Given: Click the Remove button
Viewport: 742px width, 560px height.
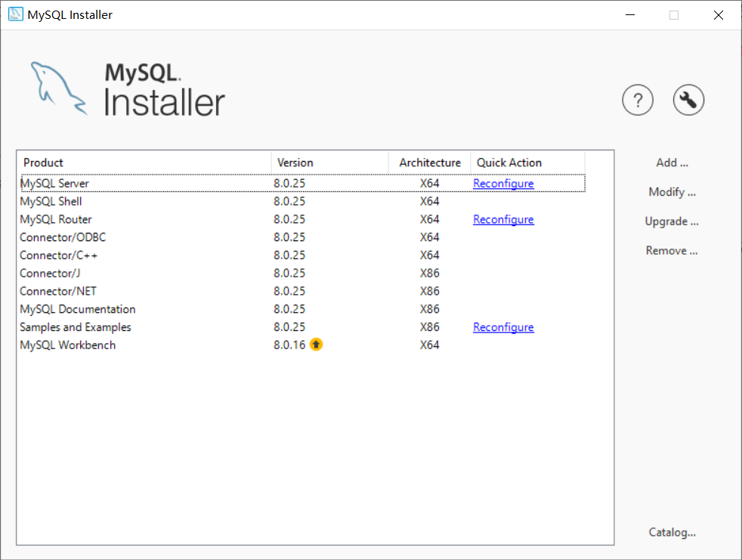Looking at the screenshot, I should tap(671, 250).
